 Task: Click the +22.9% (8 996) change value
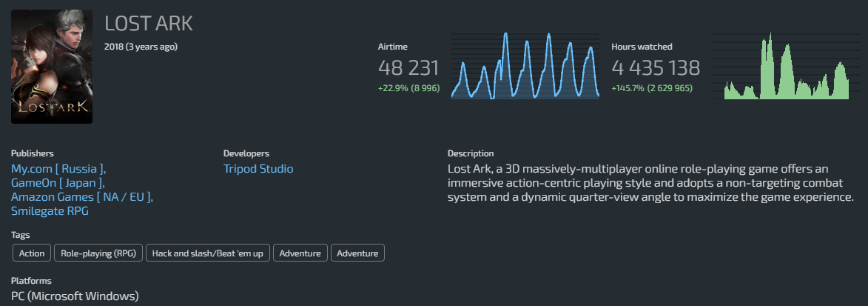click(x=409, y=88)
